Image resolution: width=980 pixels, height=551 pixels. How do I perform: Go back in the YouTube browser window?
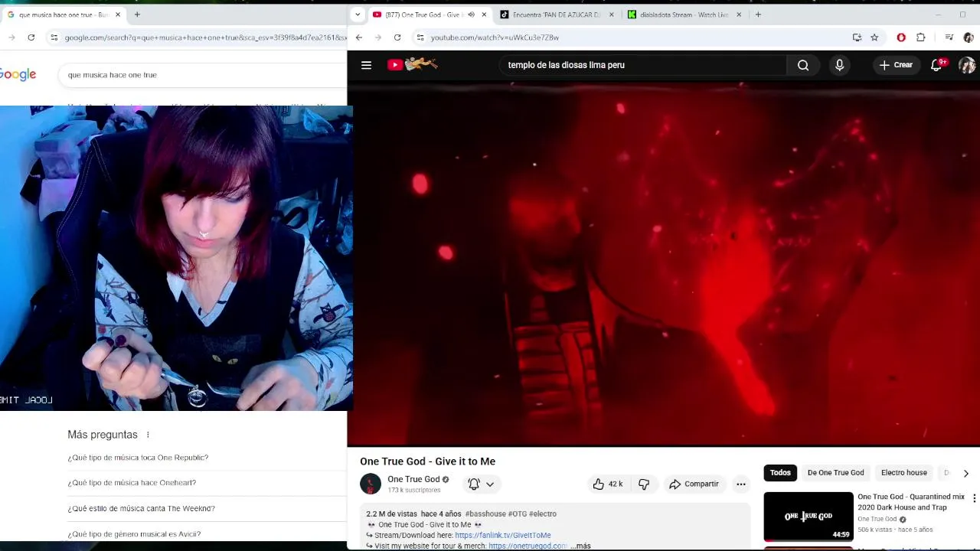358,37
